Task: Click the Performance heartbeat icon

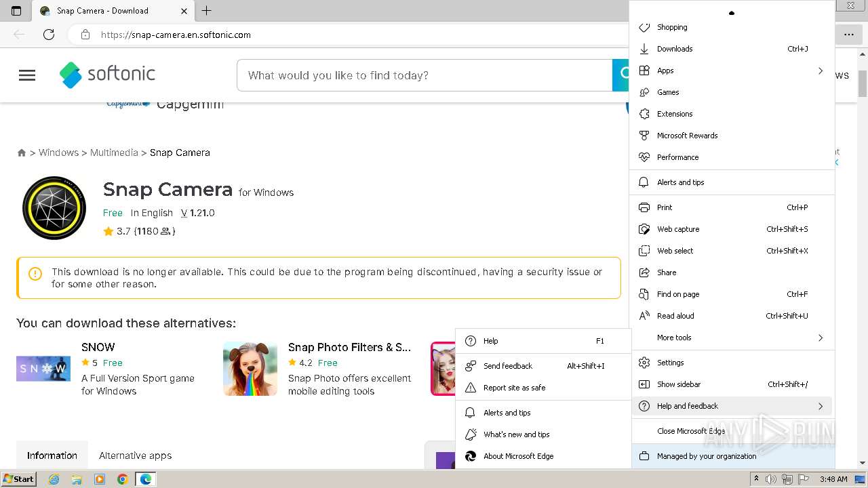Action: (644, 157)
